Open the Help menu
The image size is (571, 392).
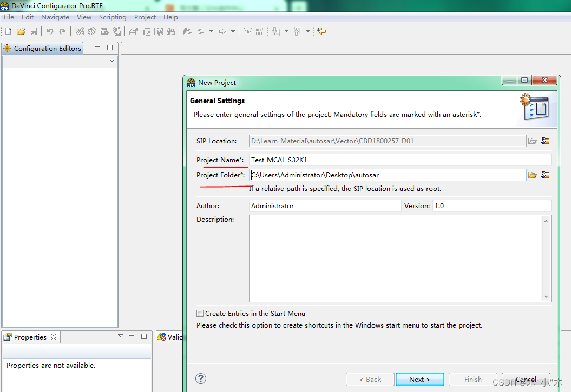170,17
